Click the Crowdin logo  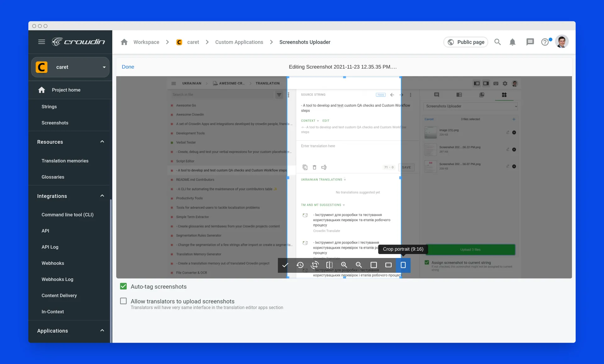click(x=78, y=42)
